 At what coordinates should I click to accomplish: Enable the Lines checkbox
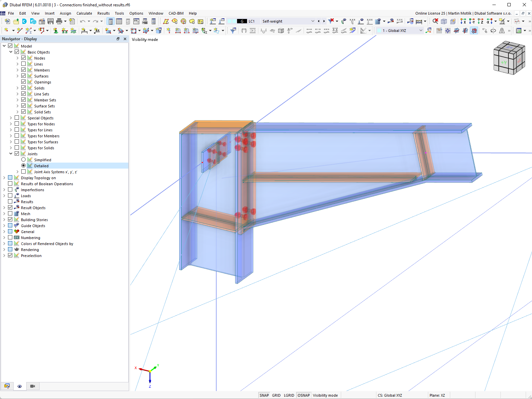pos(23,64)
